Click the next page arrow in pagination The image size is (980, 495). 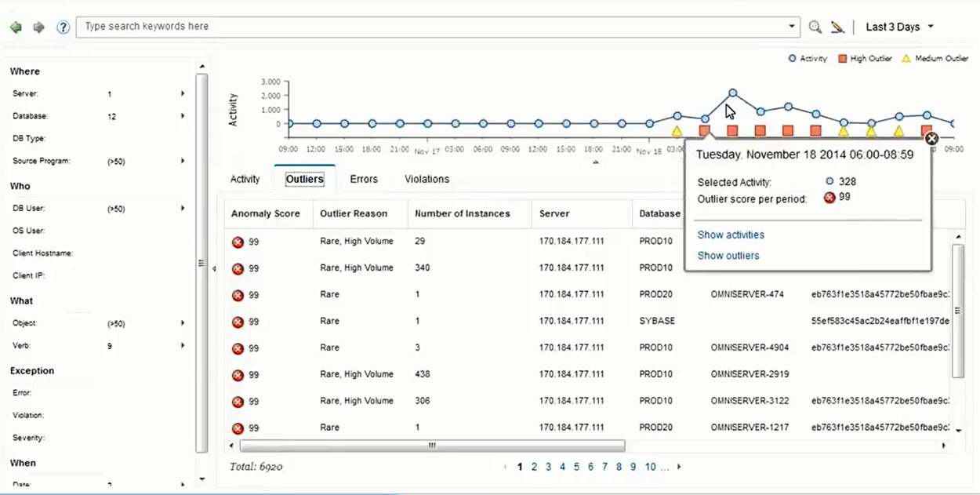(679, 467)
